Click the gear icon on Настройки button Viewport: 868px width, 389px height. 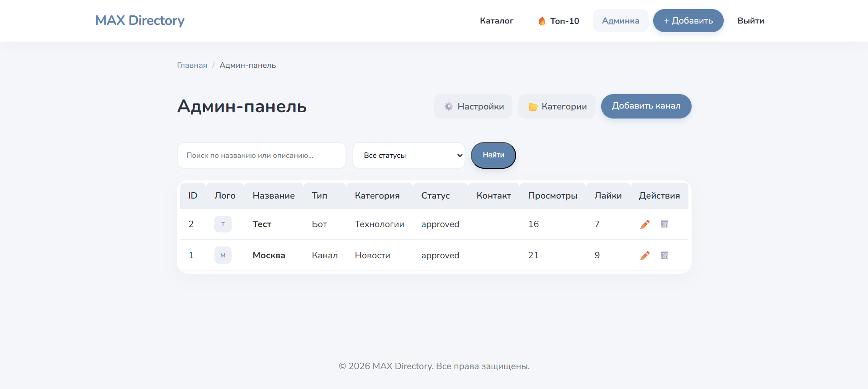(x=448, y=107)
